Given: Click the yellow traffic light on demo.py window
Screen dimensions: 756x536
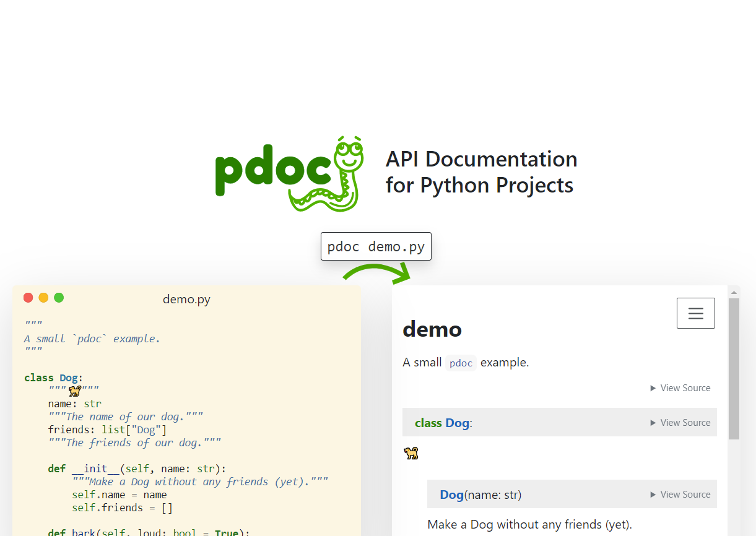Looking at the screenshot, I should [x=43, y=298].
